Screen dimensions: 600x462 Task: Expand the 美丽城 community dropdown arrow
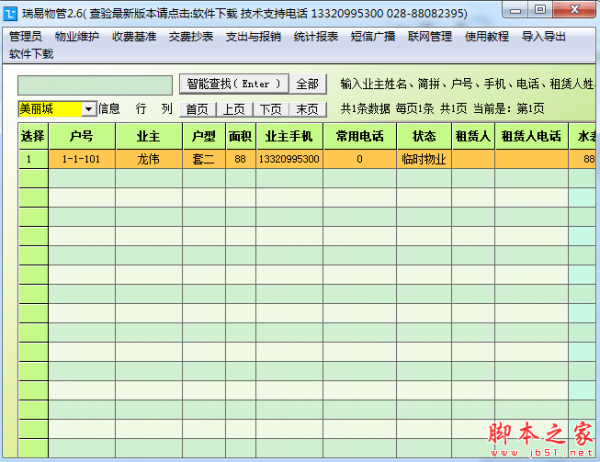click(88, 109)
